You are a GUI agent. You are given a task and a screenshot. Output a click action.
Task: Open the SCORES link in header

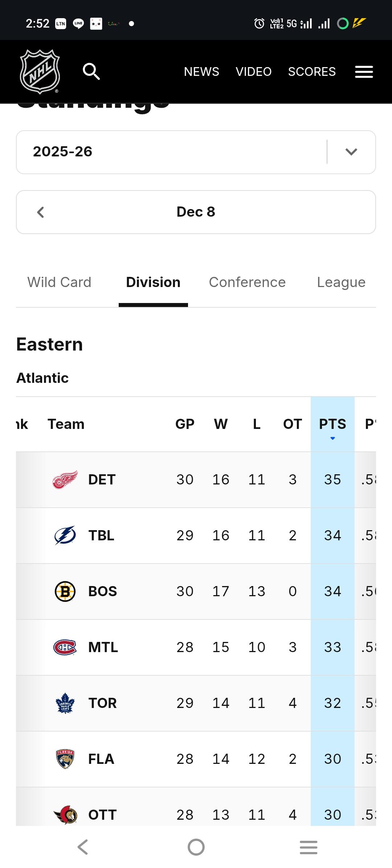312,72
